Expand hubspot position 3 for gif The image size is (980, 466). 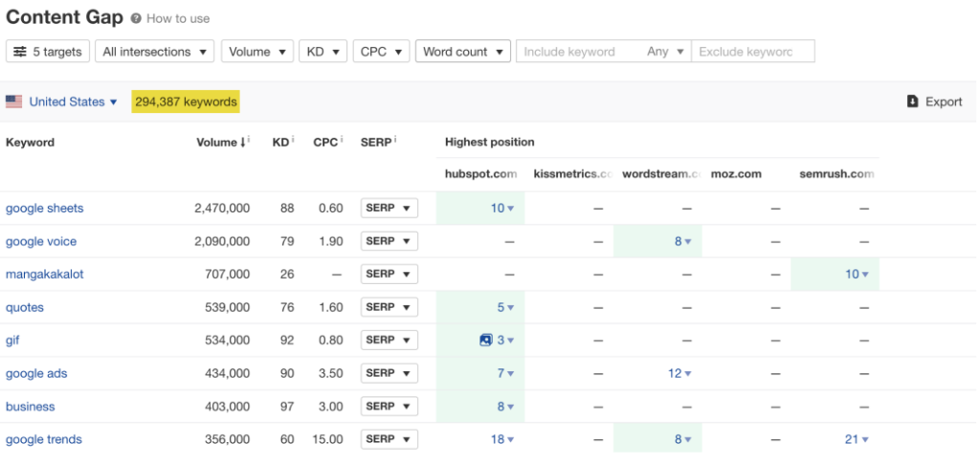tap(505, 341)
